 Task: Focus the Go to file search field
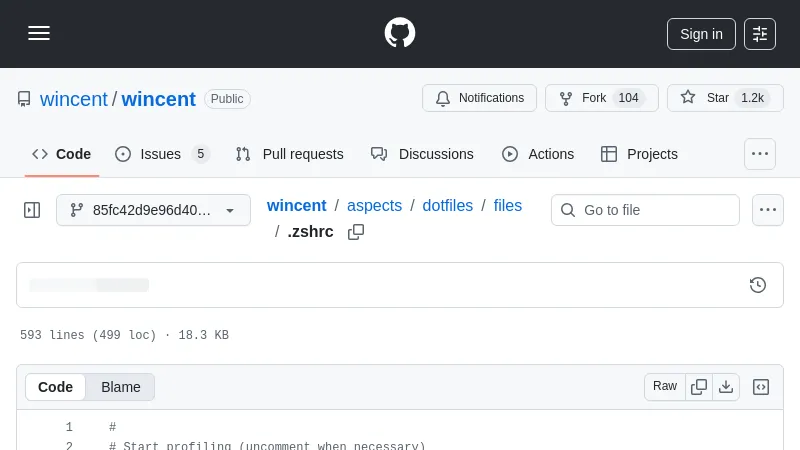tap(655, 210)
